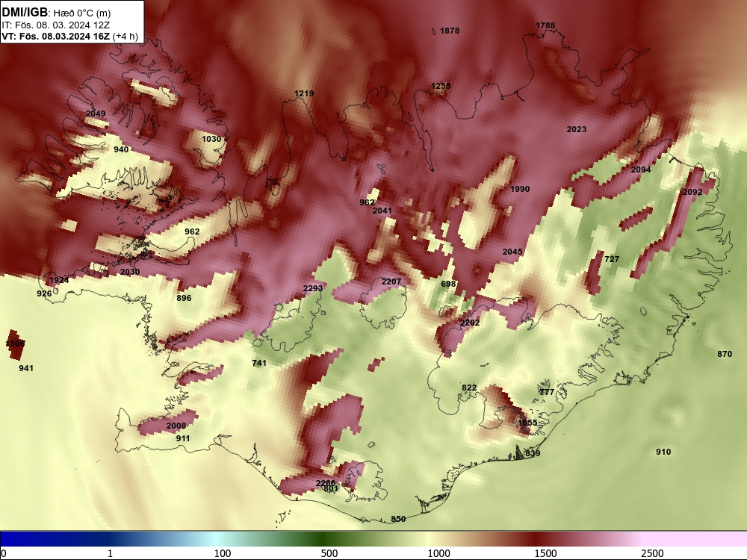The width and height of the screenshot is (747, 560).
Task: Click the 1506 offshore value
Action: (15, 343)
